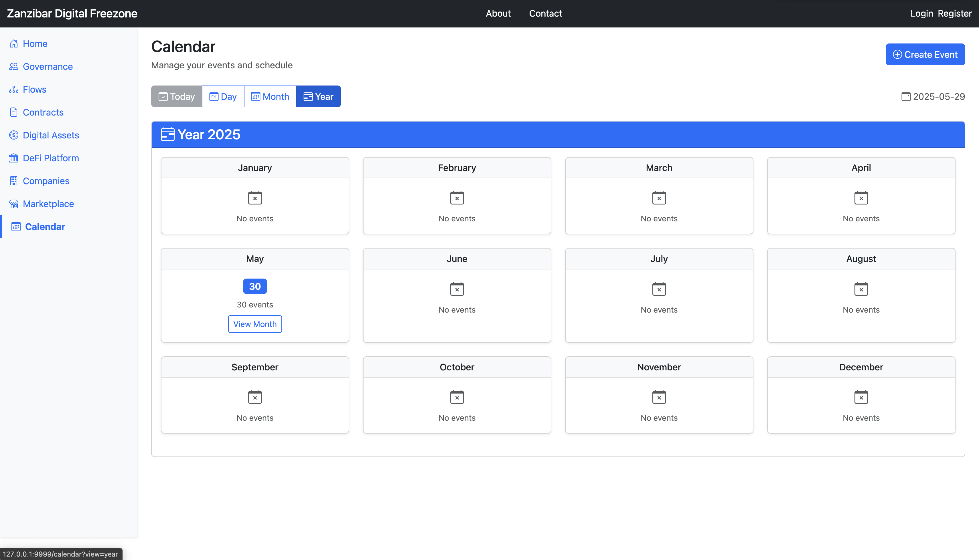Click the Year 2025 heading text
Screen dimensions: 979x560
[209, 135]
